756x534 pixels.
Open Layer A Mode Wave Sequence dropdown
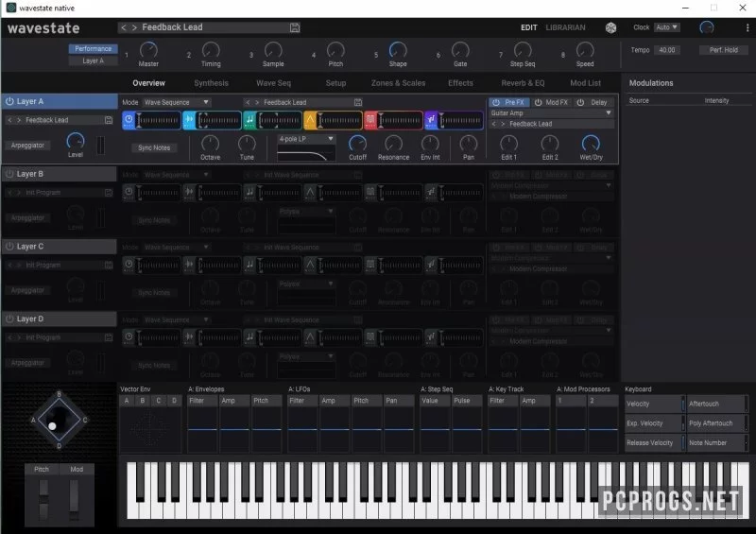point(177,102)
